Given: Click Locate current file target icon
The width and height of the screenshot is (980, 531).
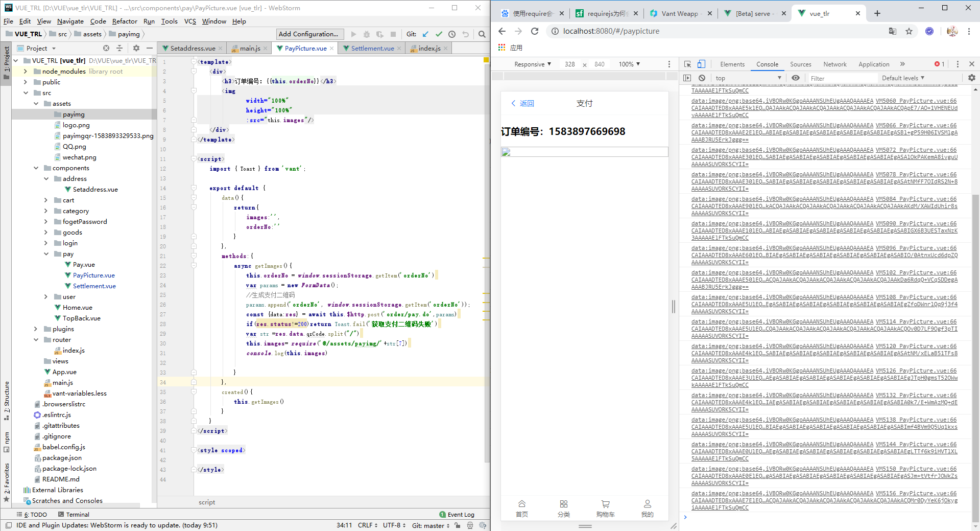Looking at the screenshot, I should (106, 48).
